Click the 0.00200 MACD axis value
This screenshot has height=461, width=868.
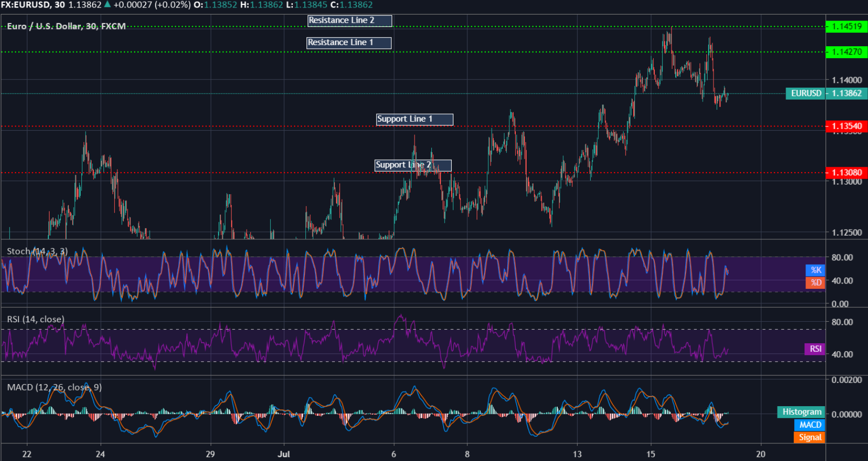click(846, 380)
